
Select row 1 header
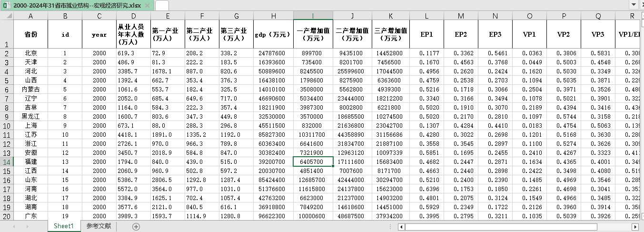click(7, 34)
